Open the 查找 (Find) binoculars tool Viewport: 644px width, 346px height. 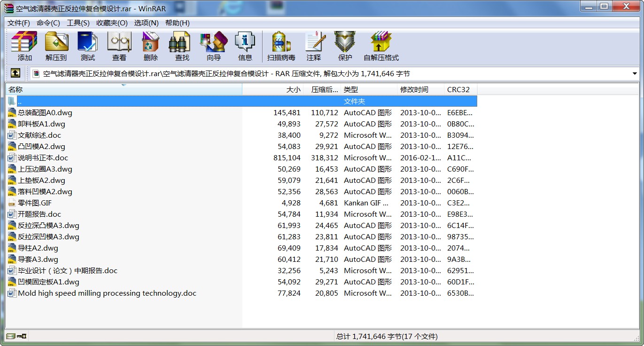tap(182, 46)
